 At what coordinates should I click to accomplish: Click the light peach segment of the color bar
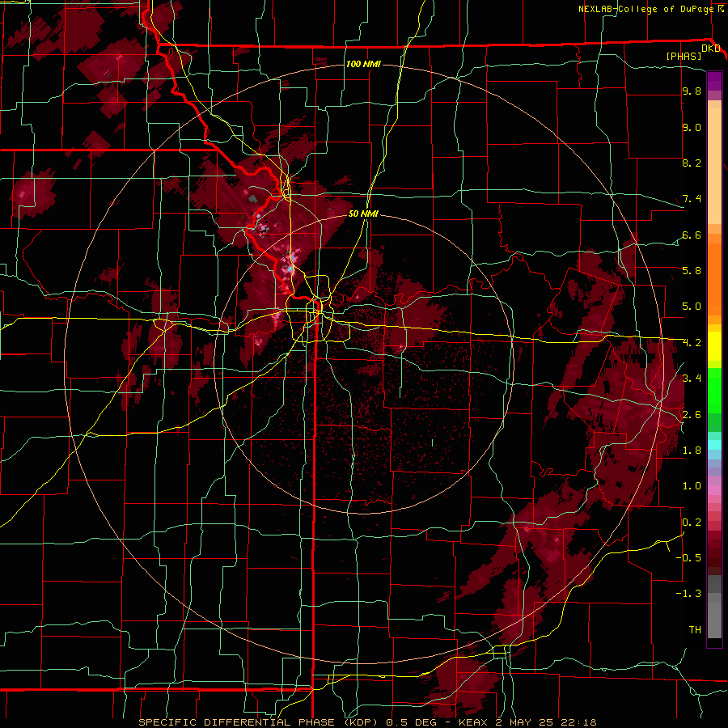(714, 167)
